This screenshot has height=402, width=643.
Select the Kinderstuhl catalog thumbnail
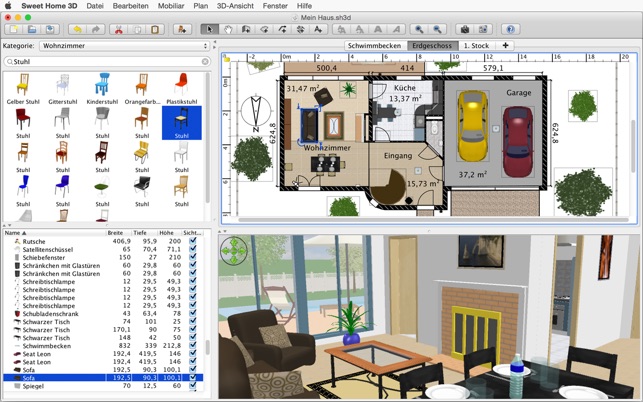point(102,89)
